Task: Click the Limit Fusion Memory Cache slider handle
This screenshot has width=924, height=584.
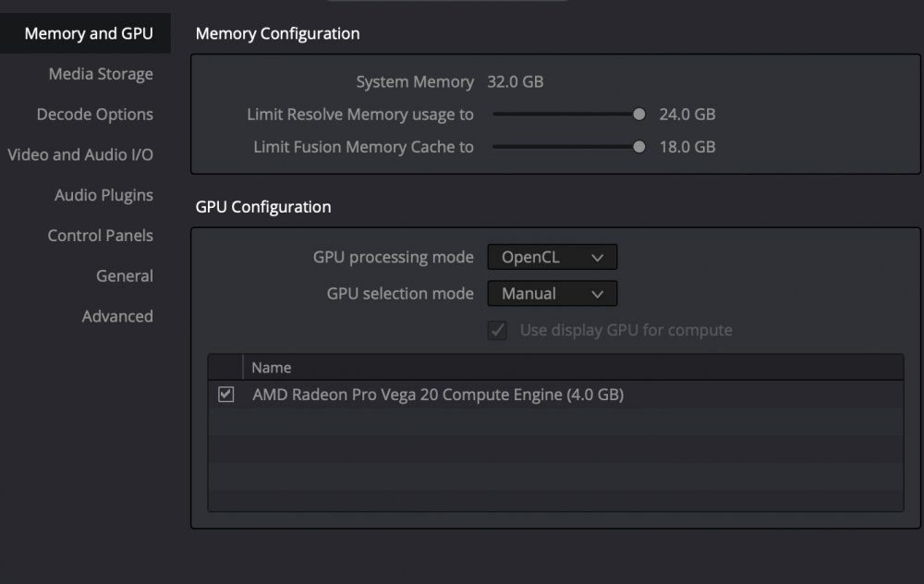Action: 638,146
